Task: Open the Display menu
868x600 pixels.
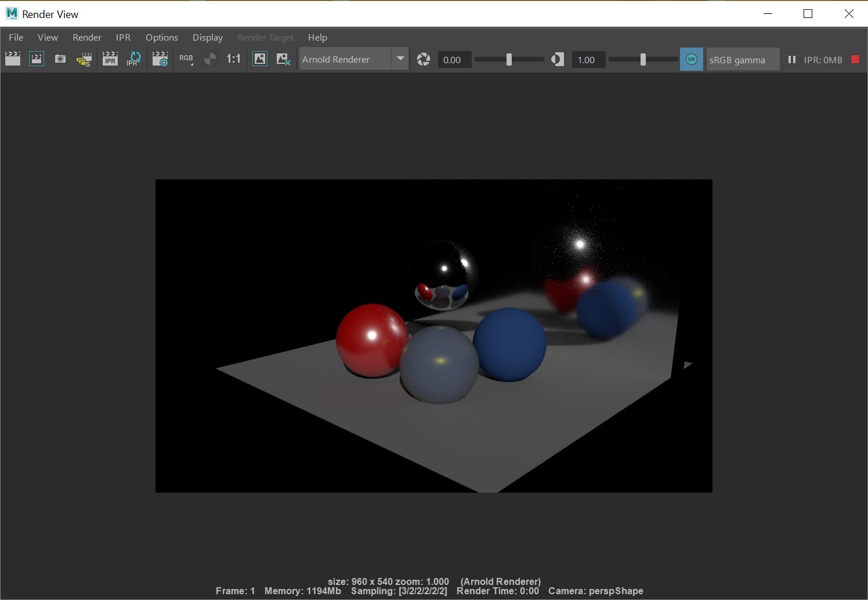Action: click(207, 37)
